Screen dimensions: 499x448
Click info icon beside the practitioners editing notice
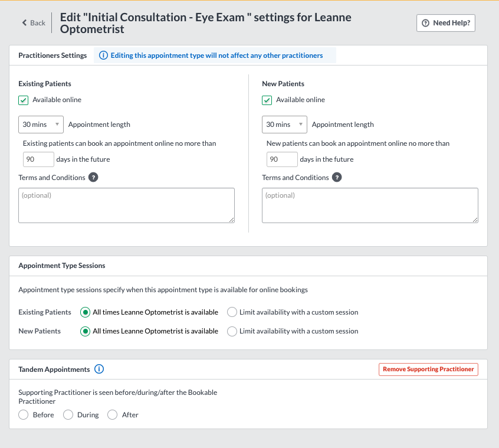tap(103, 55)
